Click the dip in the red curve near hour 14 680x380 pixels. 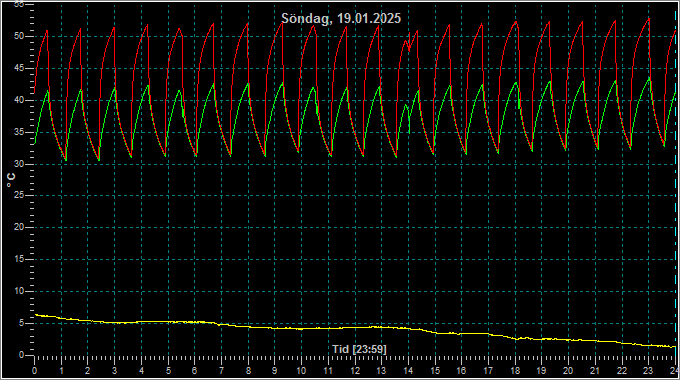coord(409,49)
